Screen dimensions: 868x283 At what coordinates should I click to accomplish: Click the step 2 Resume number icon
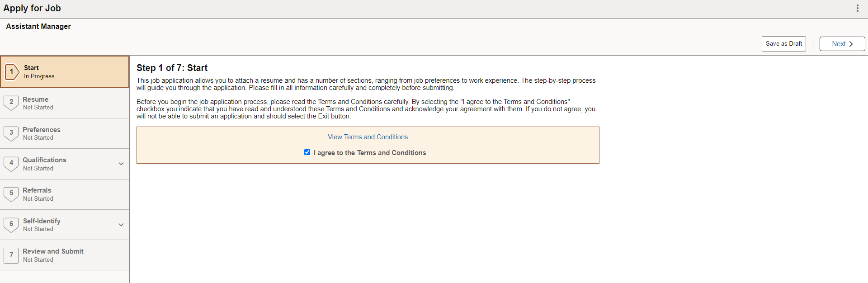(11, 103)
